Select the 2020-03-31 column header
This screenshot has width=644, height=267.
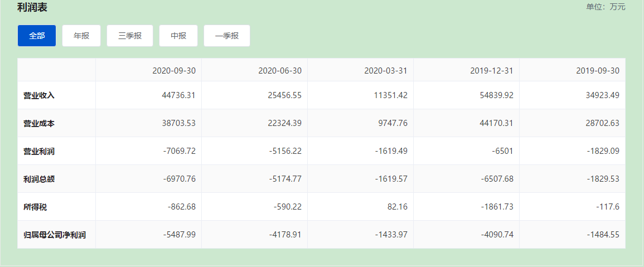pyautogui.click(x=386, y=71)
